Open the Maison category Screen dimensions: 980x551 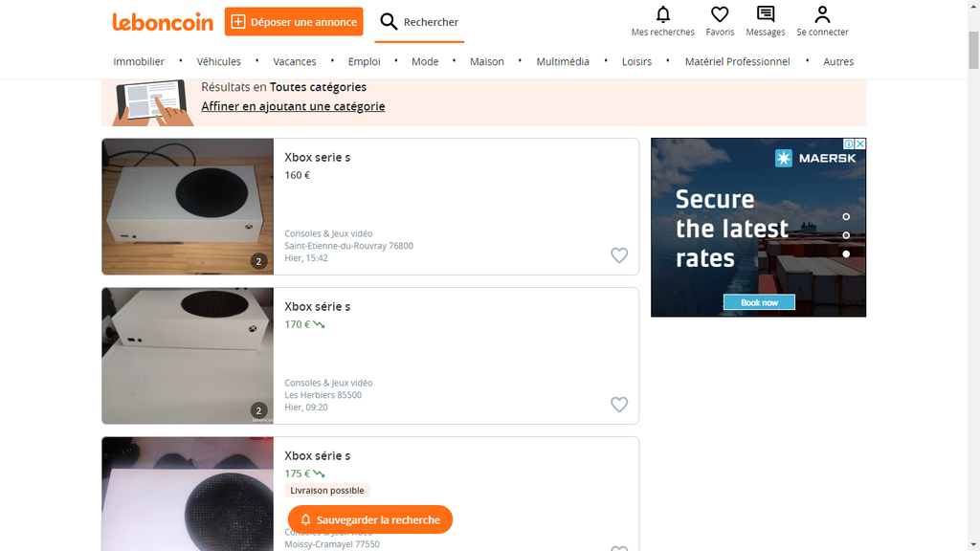486,61
